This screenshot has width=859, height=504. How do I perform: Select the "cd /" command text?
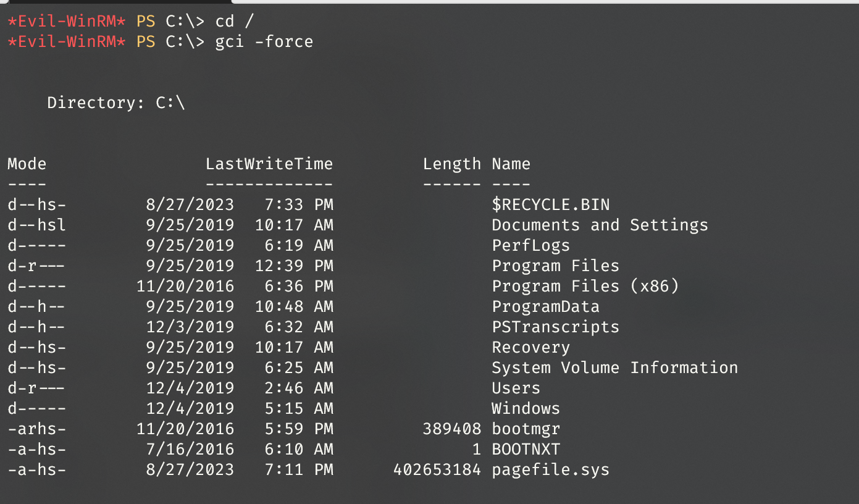(x=235, y=21)
